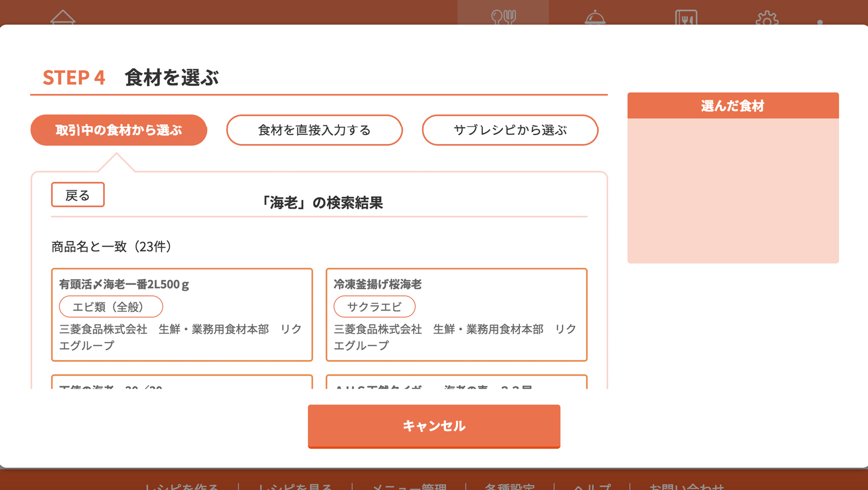Select the 取引中の食材から選ぶ tab
The image size is (868, 490).
[119, 130]
